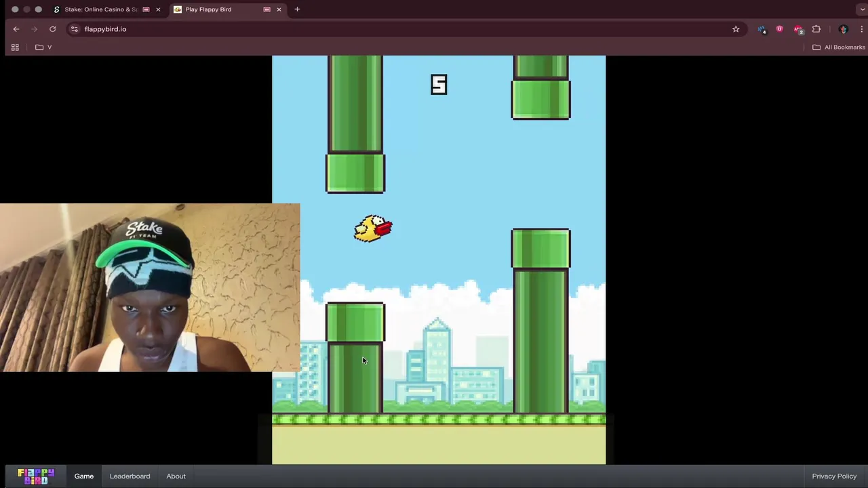868x488 pixels.
Task: Click the Stake tab favicon
Action: (x=57, y=9)
